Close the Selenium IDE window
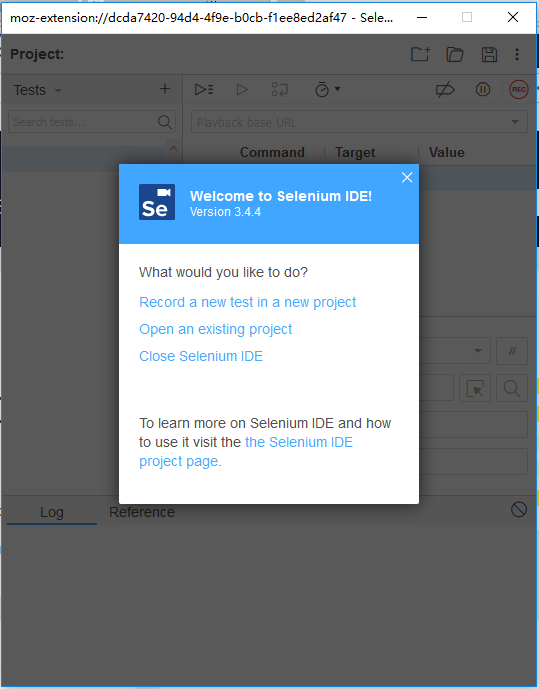The width and height of the screenshot is (539, 689). (x=513, y=18)
